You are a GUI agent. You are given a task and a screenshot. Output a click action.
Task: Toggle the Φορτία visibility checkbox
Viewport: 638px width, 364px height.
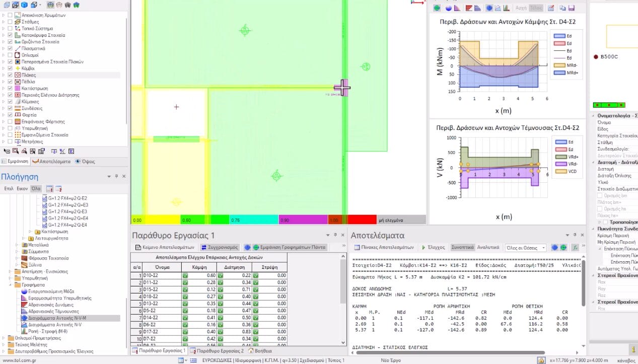click(10, 115)
